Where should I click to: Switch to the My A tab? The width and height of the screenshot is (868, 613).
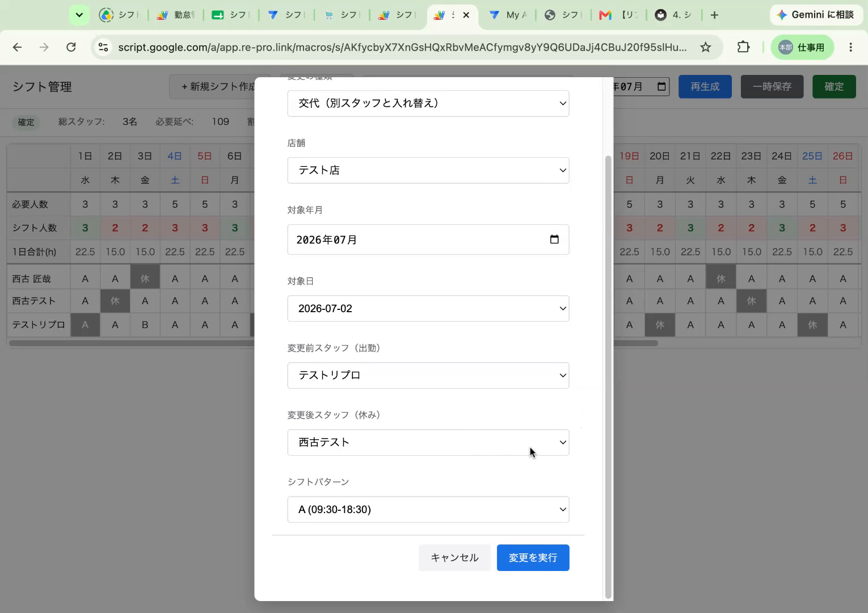click(508, 15)
